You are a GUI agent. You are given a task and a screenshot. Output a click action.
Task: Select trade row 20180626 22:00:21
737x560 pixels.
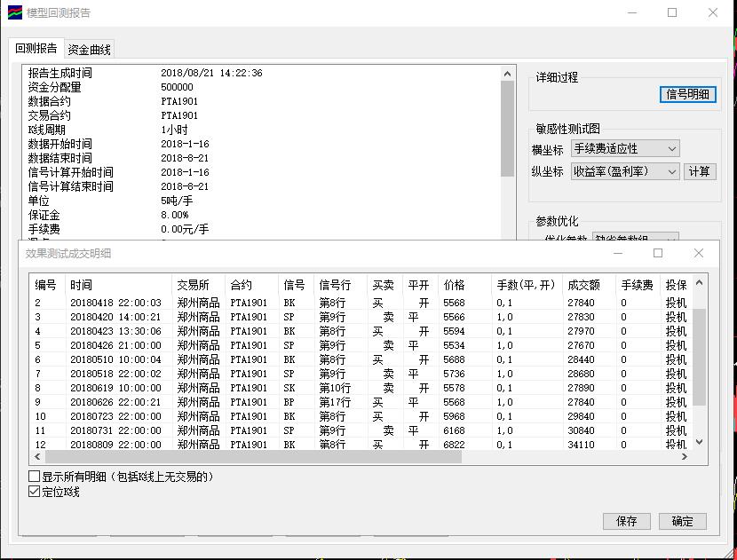(x=361, y=402)
